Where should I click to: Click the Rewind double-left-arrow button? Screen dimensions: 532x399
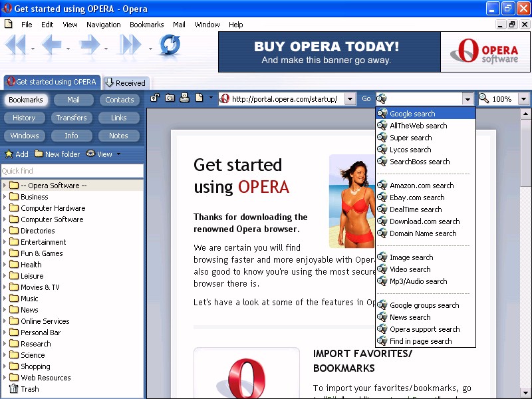coord(15,45)
